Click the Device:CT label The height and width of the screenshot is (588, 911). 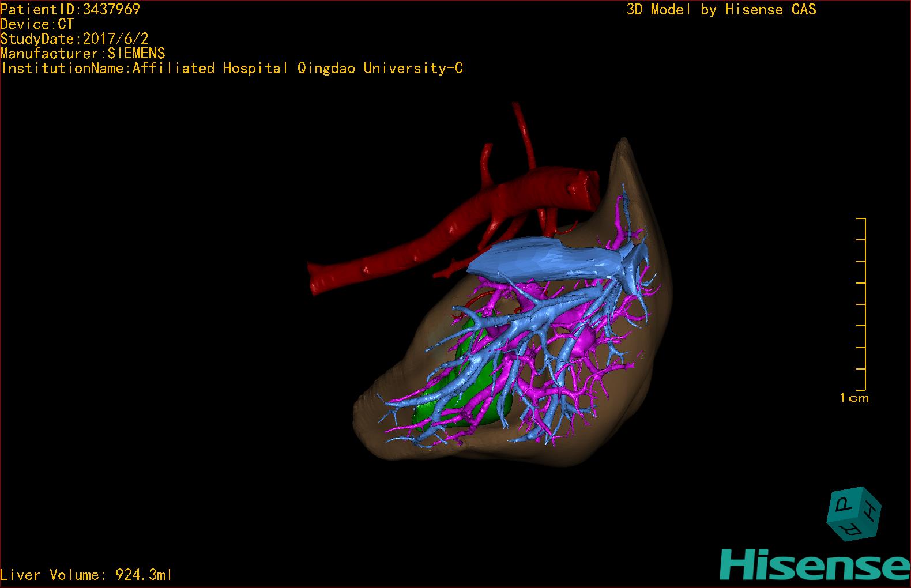[x=37, y=24]
